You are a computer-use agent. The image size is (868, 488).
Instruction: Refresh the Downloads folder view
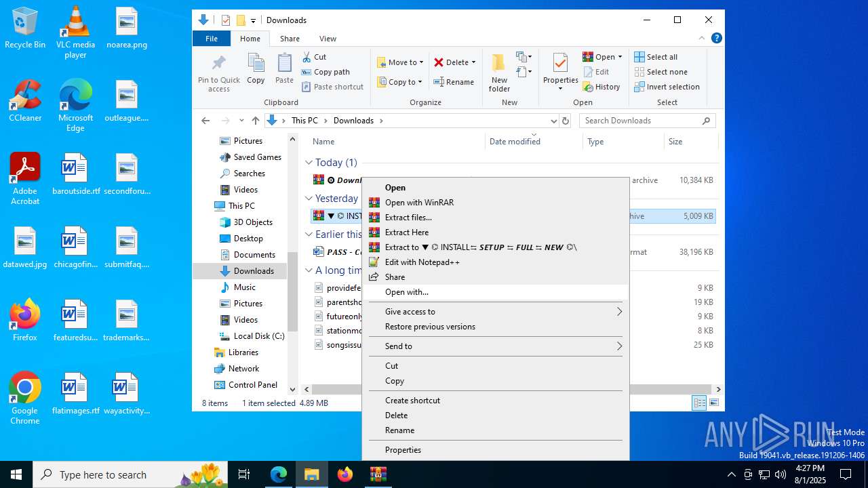coord(566,121)
